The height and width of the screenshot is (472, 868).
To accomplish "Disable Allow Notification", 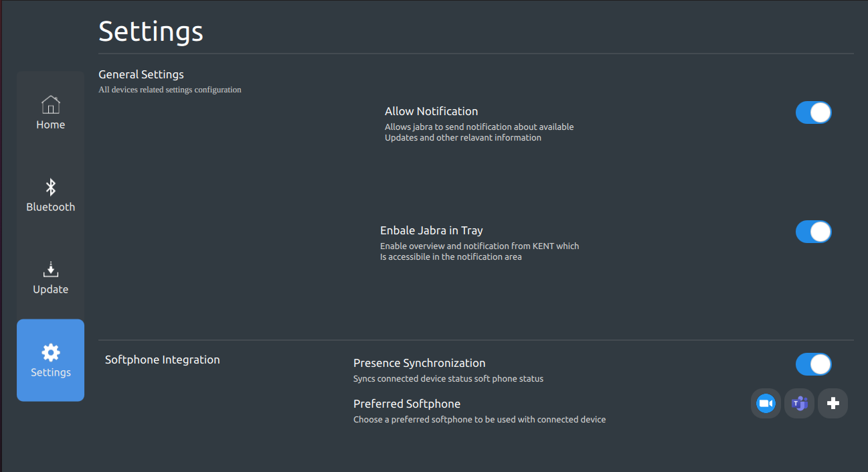I will pos(813,112).
